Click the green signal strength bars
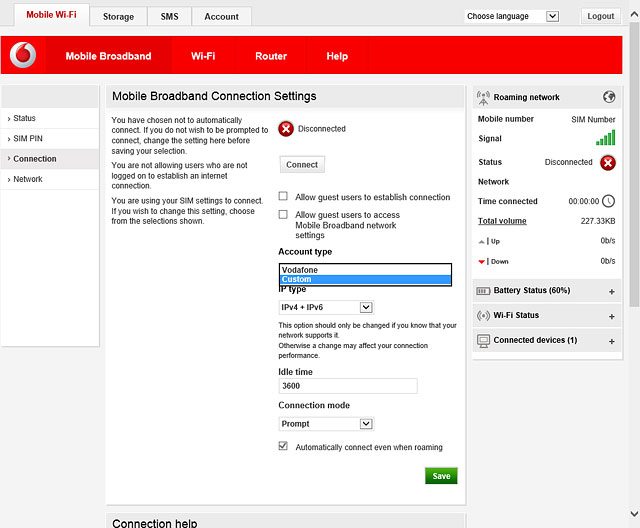This screenshot has width=640, height=528. point(605,138)
